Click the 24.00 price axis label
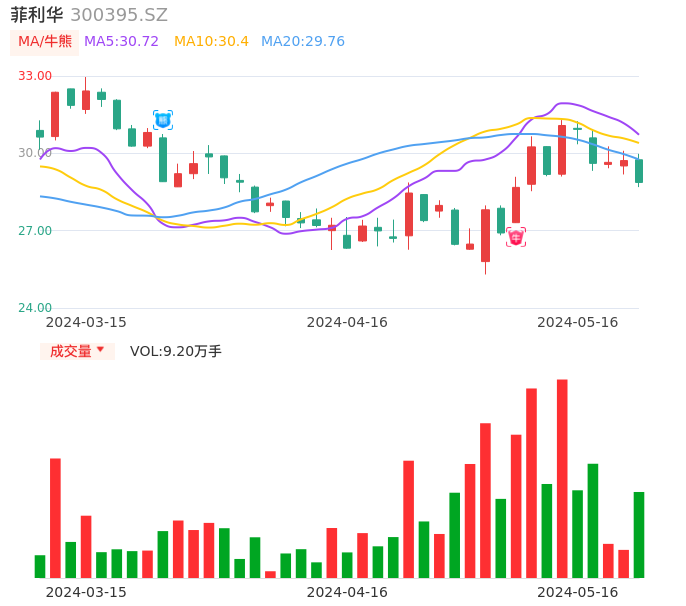Screen dimensions: 686x606 (36, 308)
